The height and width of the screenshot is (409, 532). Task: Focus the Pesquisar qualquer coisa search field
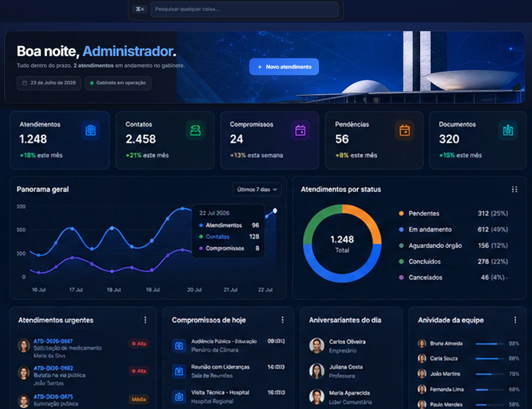point(244,9)
